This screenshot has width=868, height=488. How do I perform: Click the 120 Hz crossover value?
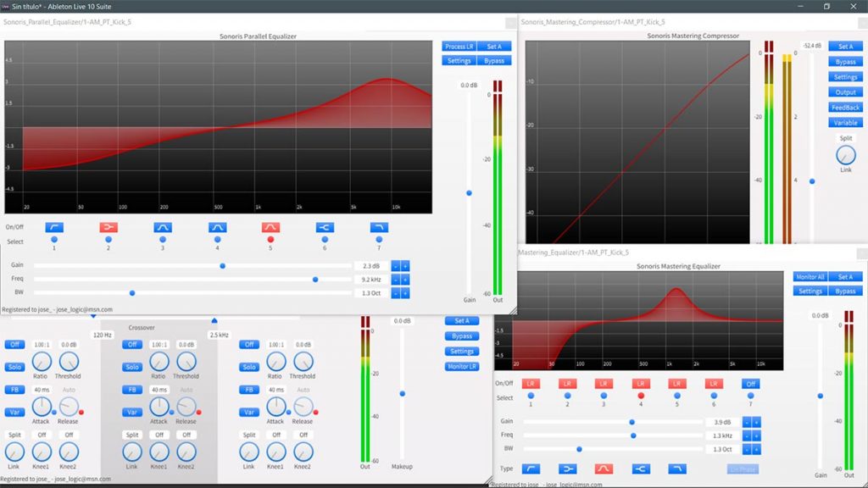(x=103, y=335)
